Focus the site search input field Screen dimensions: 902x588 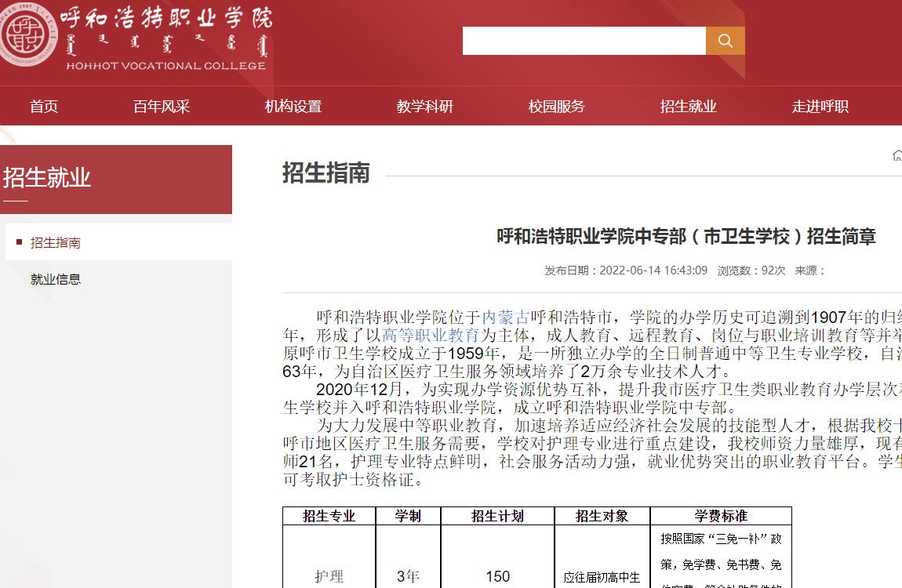pos(584,41)
